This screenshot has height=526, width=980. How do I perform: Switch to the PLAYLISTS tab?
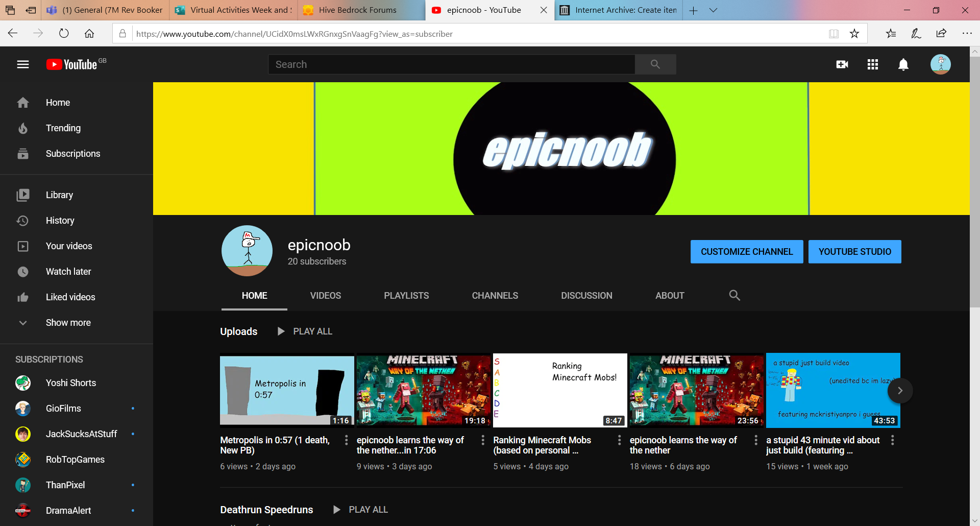pyautogui.click(x=406, y=296)
